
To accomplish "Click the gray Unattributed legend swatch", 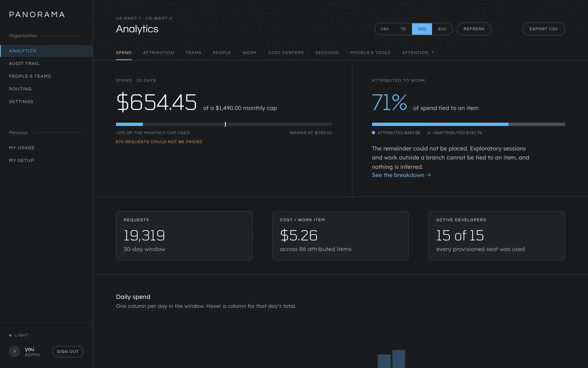I will pyautogui.click(x=429, y=133).
